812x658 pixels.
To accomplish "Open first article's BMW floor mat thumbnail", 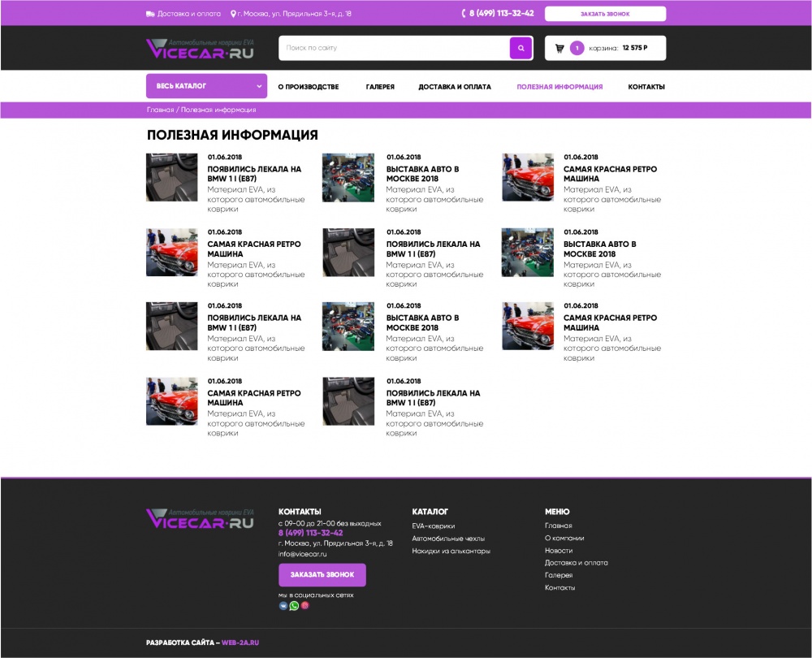I will (x=172, y=177).
